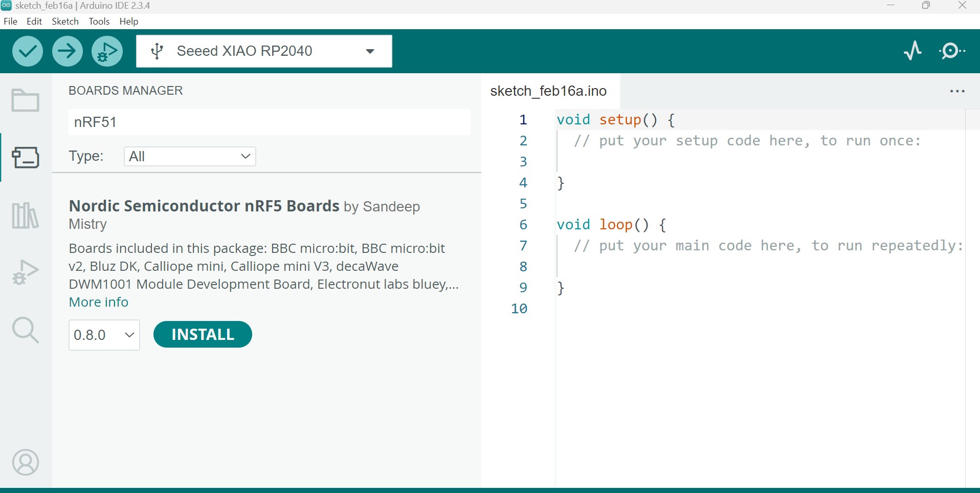This screenshot has width=980, height=493.
Task: Click the setup code comment line
Action: 747,141
